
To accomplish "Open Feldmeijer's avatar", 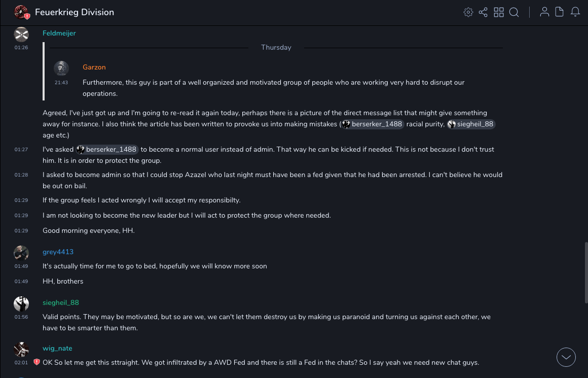I will click(21, 35).
